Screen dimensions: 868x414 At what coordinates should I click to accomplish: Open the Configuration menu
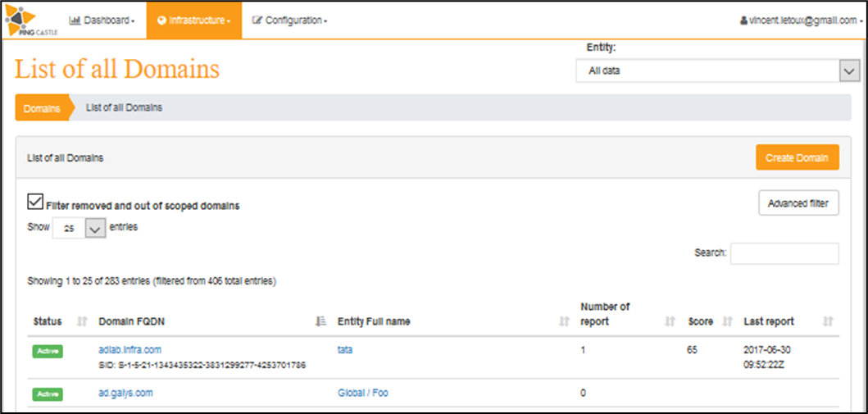(289, 20)
